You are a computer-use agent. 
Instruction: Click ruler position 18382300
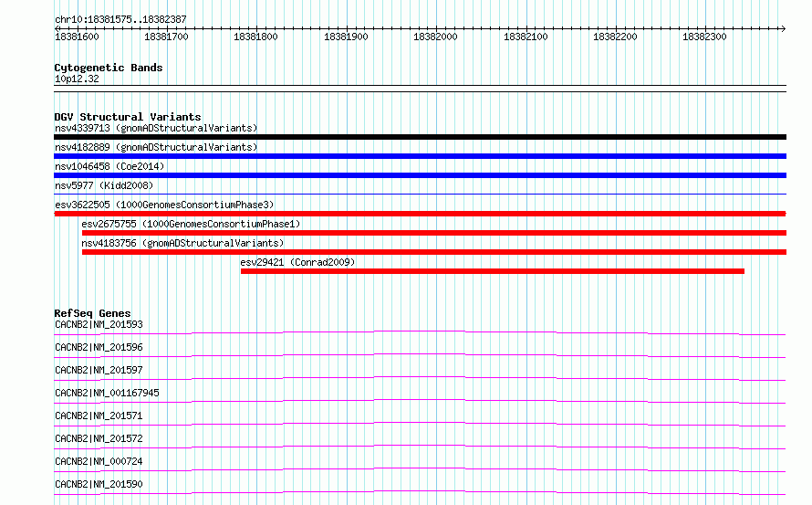coord(705,37)
